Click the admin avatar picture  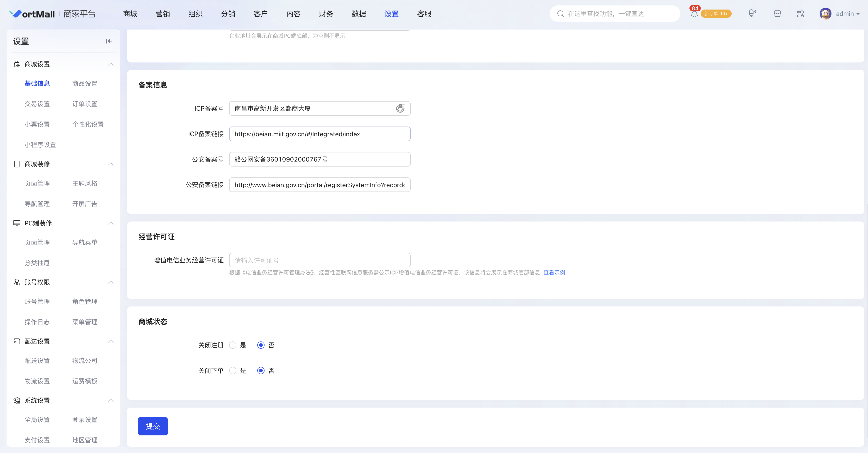[825, 13]
